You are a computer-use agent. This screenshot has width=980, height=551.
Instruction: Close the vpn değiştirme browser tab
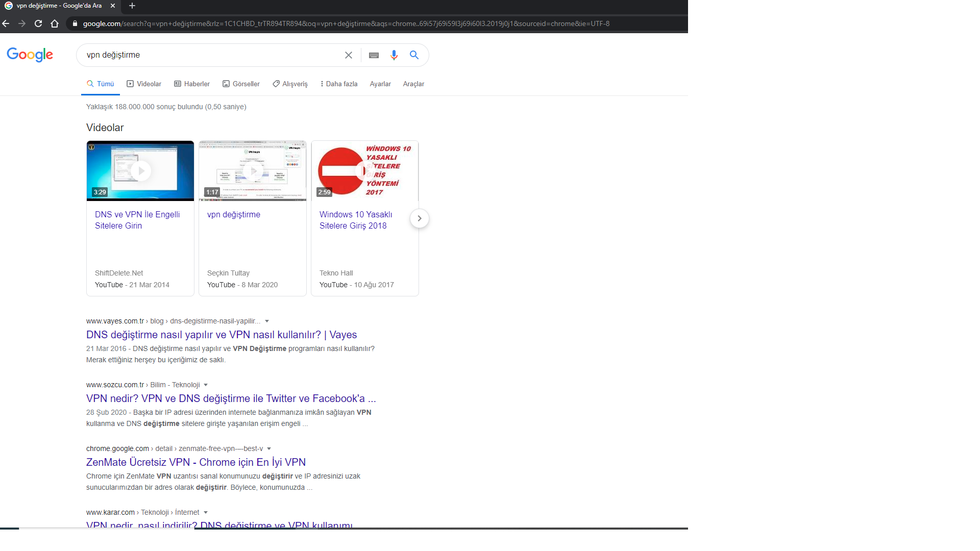click(x=113, y=6)
